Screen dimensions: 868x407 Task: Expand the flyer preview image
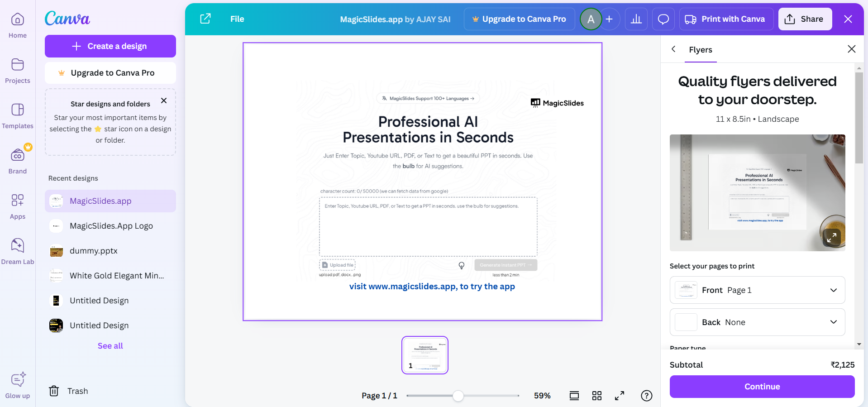pos(832,237)
